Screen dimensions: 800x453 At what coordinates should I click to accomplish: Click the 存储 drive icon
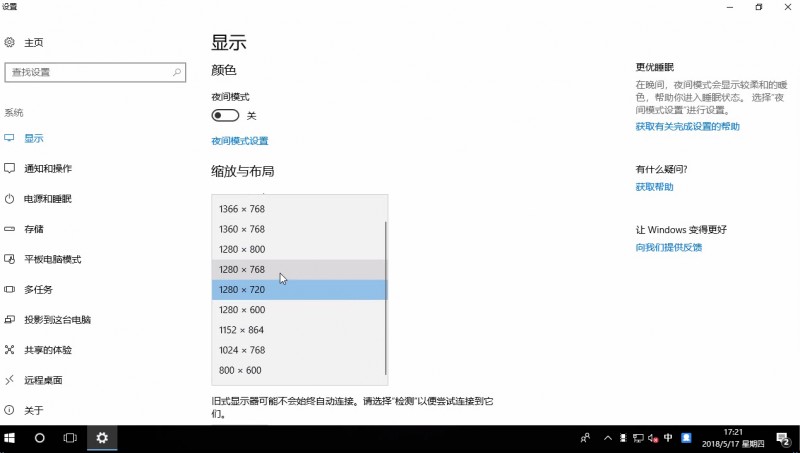point(9,229)
